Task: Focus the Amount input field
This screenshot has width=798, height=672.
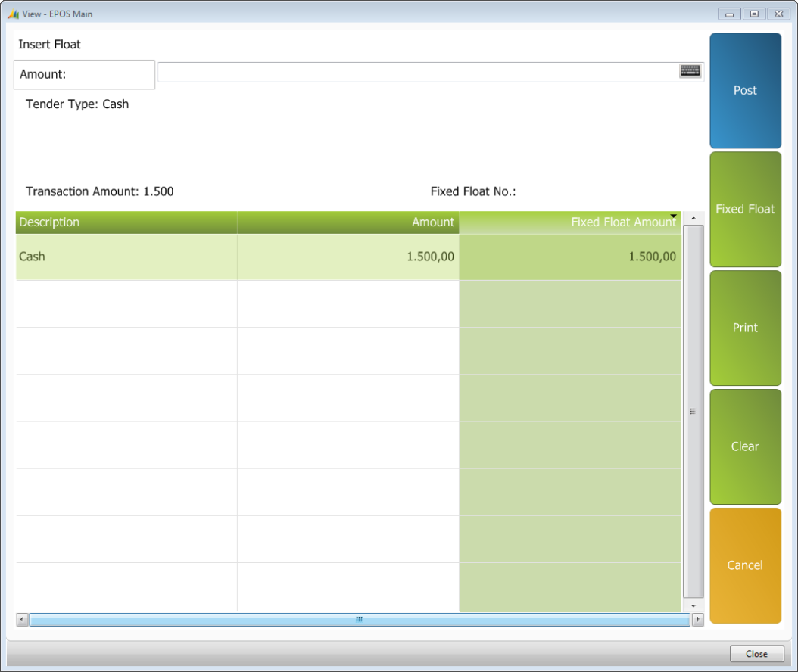Action: [x=419, y=72]
